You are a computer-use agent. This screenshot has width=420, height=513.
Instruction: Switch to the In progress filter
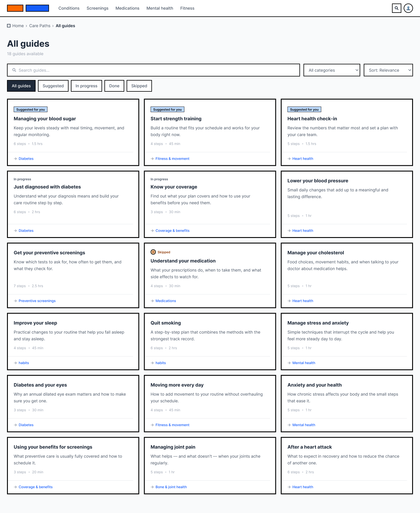[x=86, y=86]
